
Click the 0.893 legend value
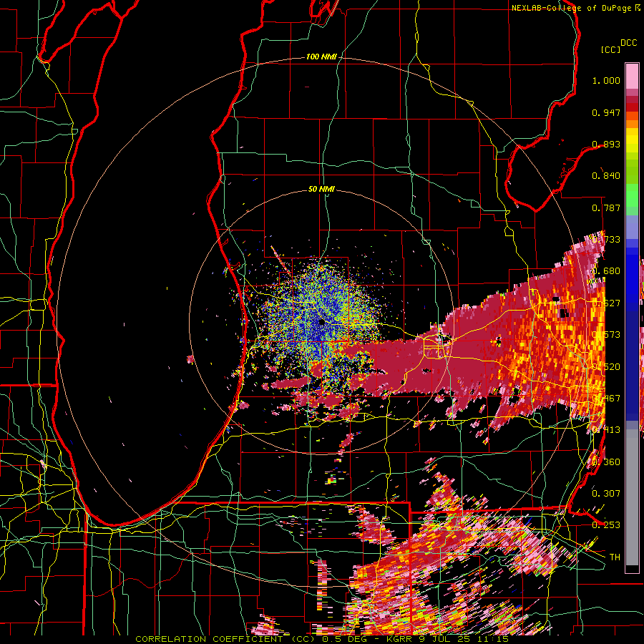(x=606, y=144)
